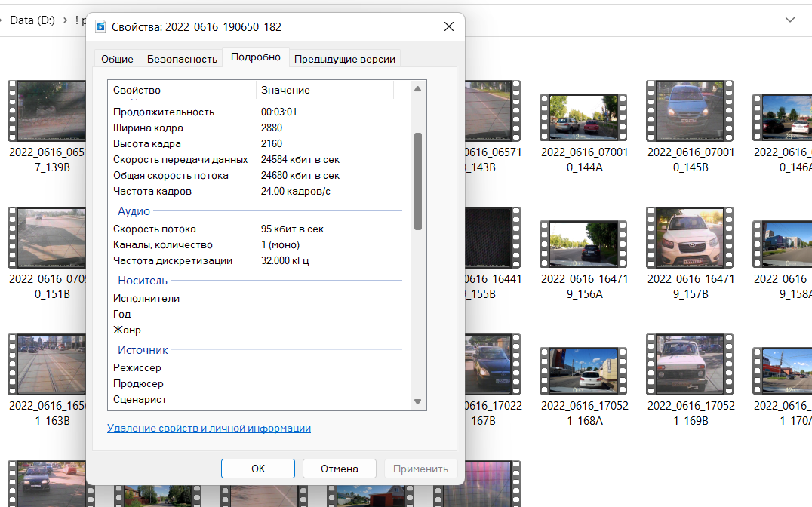
Task: Click the Отмена button
Action: pos(339,469)
